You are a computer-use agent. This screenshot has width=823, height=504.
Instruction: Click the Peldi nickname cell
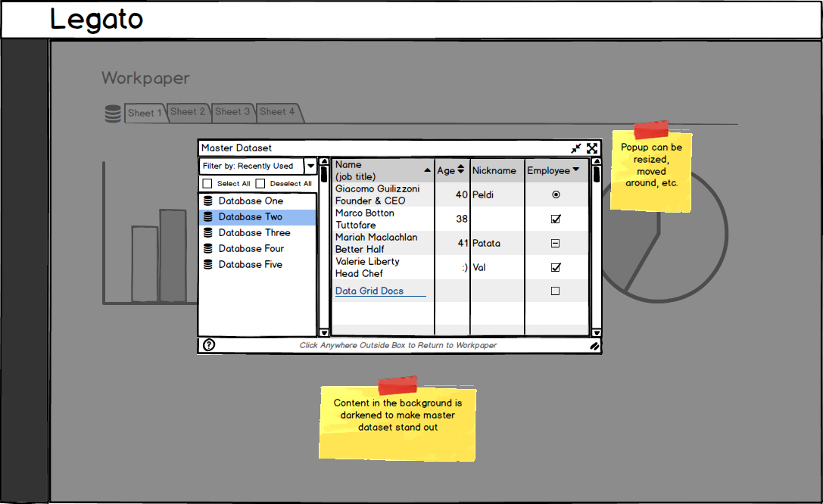(497, 194)
